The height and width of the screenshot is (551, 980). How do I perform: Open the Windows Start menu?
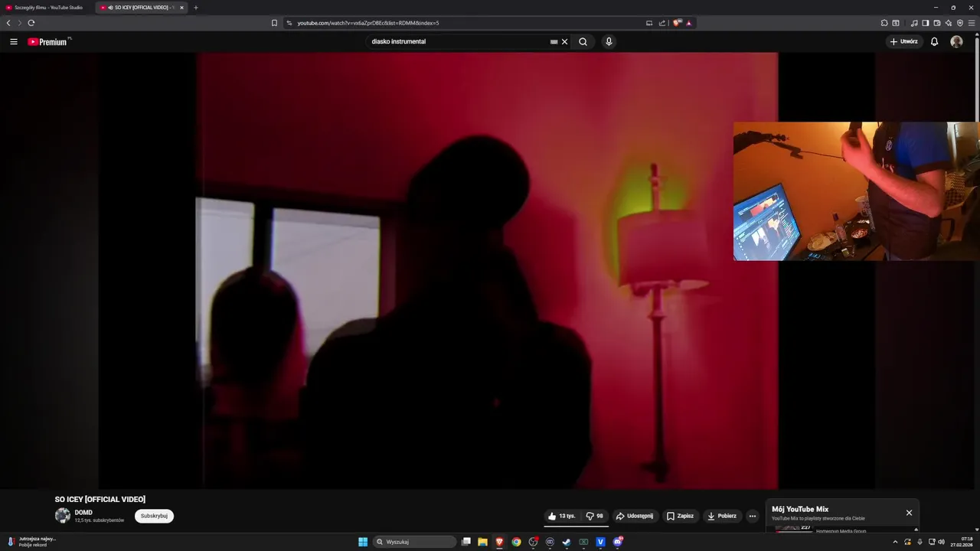[x=363, y=542]
